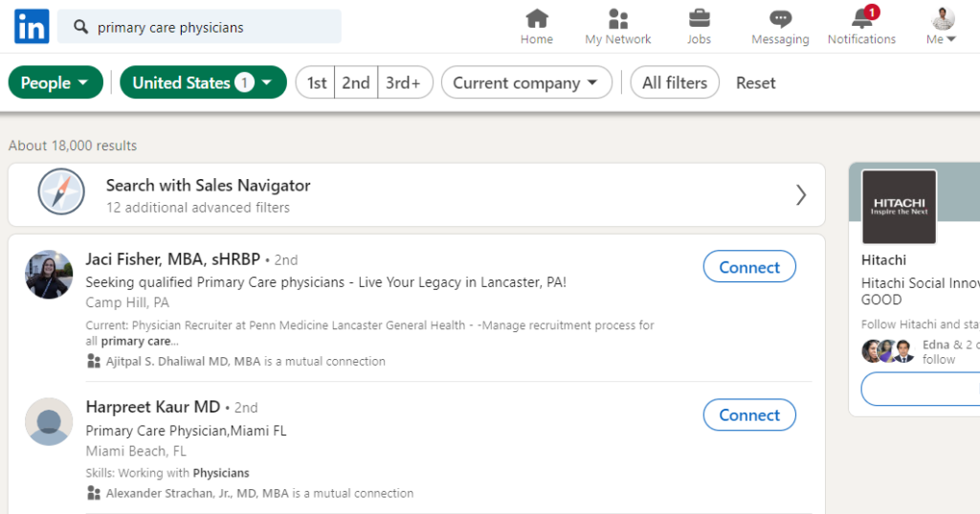Image resolution: width=980 pixels, height=514 pixels.
Task: Reset the search filters
Action: pos(755,83)
